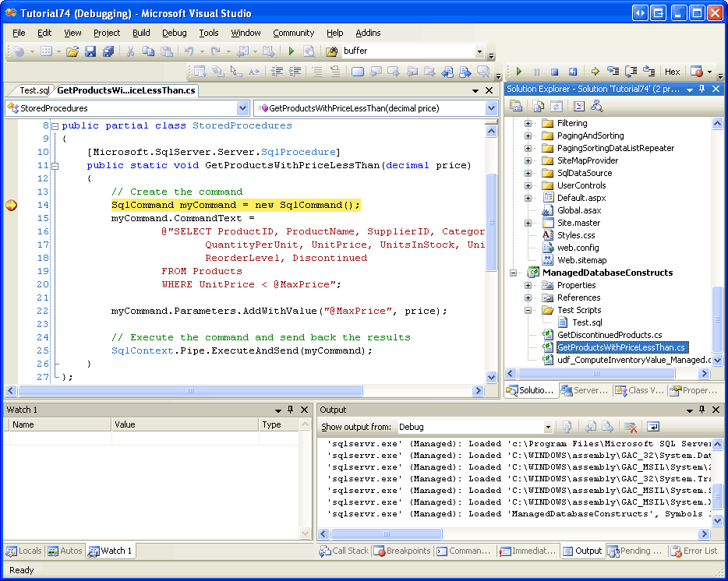
Task: Open the Breakpoints panel tab
Action: tap(402, 551)
